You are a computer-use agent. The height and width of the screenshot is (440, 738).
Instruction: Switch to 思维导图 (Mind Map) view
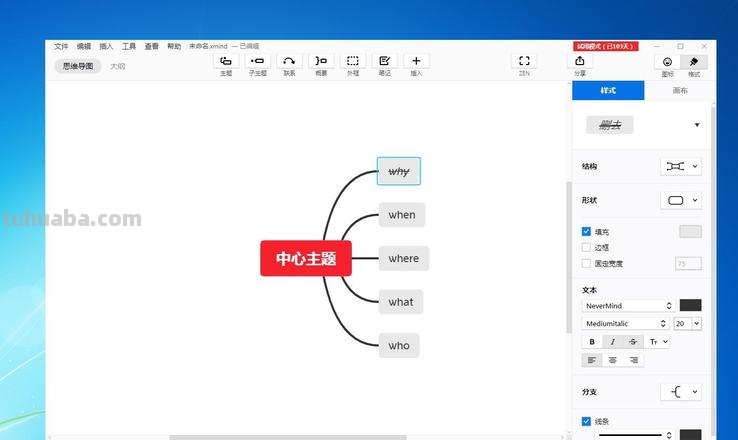click(x=78, y=66)
